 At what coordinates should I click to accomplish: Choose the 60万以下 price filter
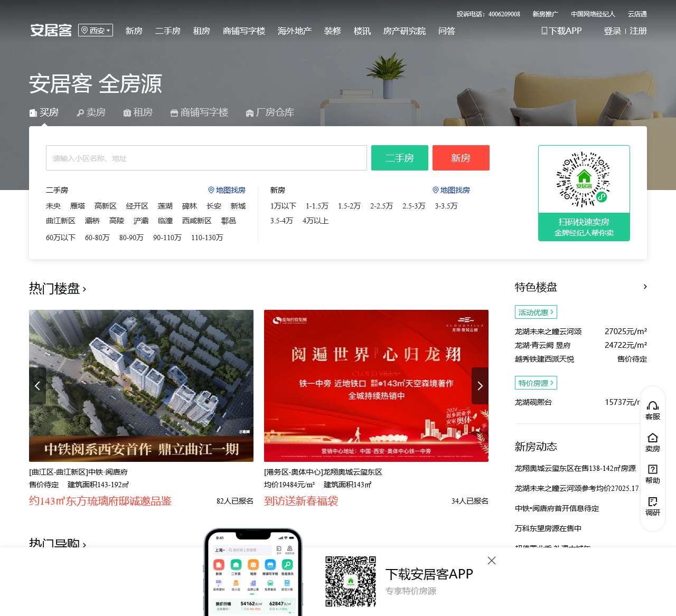(x=61, y=238)
